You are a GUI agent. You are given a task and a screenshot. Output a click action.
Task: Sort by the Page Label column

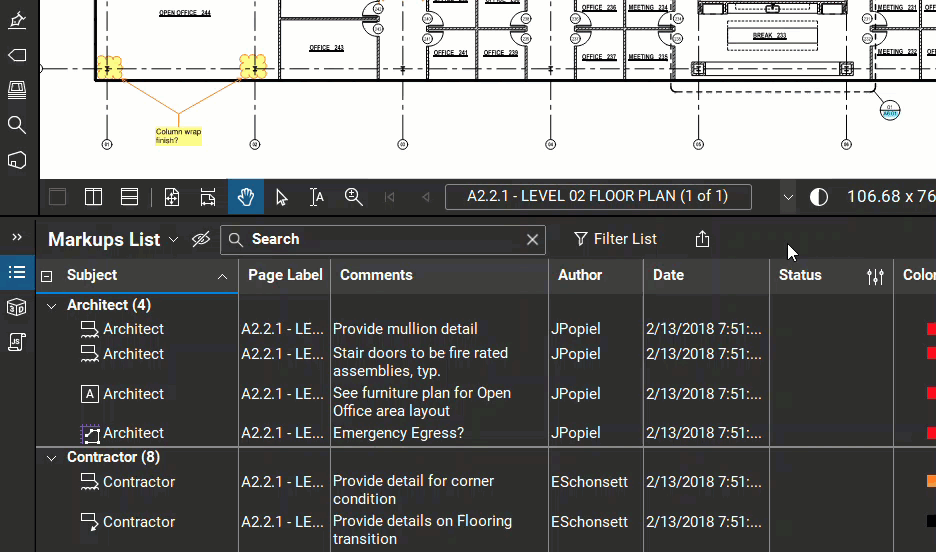[285, 275]
